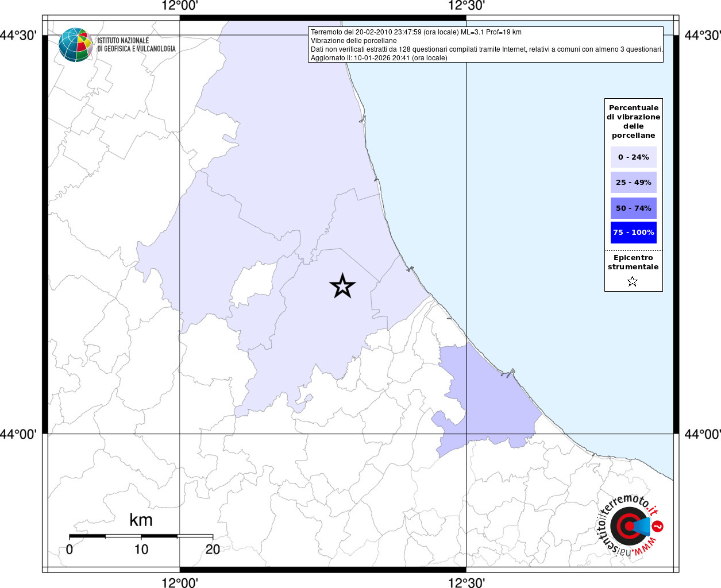
Task: Click the 'Aggiornato il' update timestamp line
Action: click(x=379, y=58)
